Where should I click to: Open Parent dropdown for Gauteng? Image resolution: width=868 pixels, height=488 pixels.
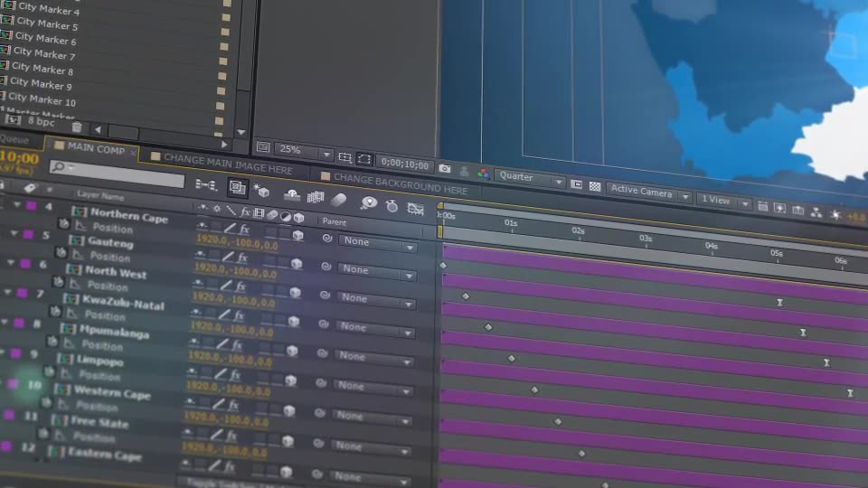pyautogui.click(x=376, y=270)
